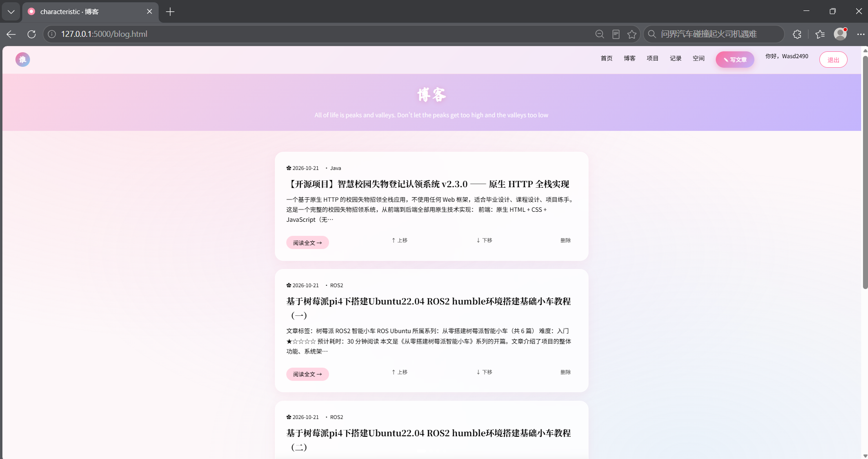Delete the 智慧校园失物登记 article
This screenshot has height=459, width=868.
565,240
